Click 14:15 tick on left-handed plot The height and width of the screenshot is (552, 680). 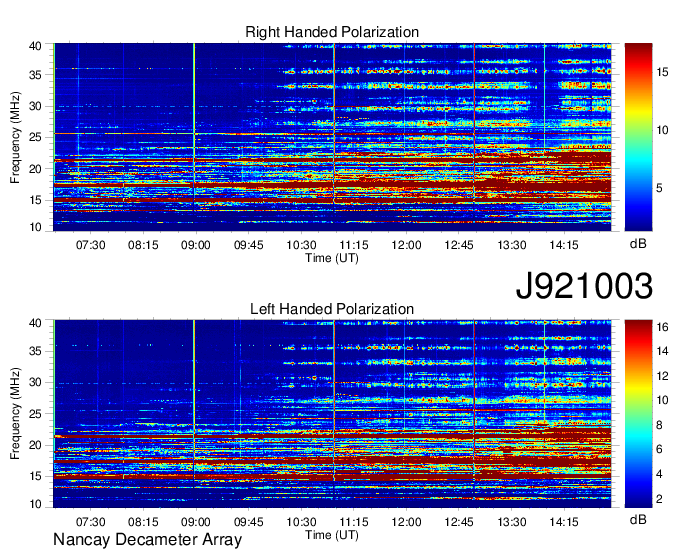click(x=564, y=522)
